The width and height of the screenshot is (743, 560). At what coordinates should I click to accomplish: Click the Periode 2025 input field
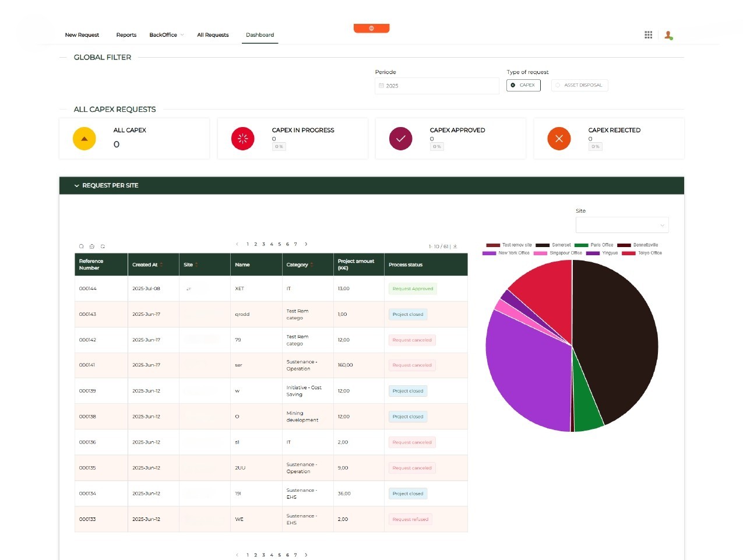pyautogui.click(x=437, y=86)
